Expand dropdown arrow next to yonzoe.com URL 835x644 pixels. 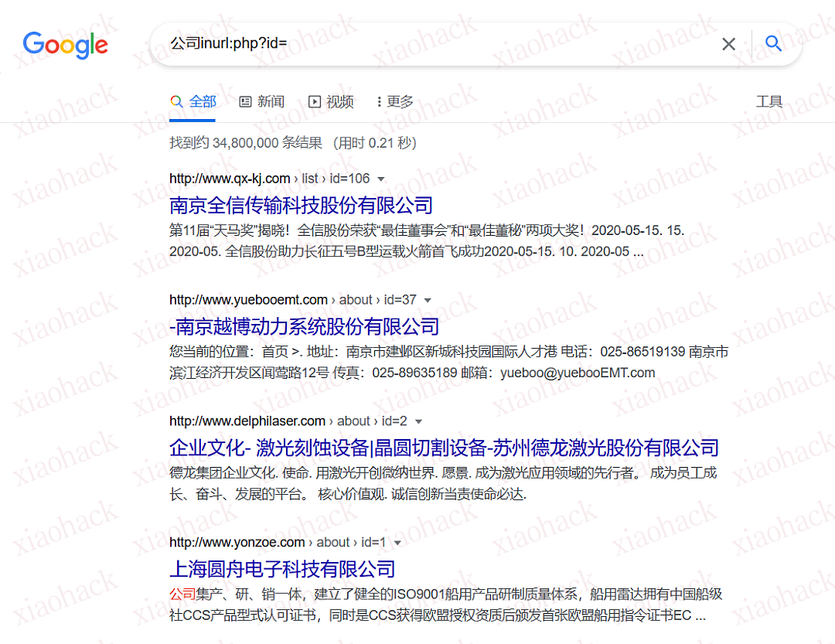[x=397, y=543]
